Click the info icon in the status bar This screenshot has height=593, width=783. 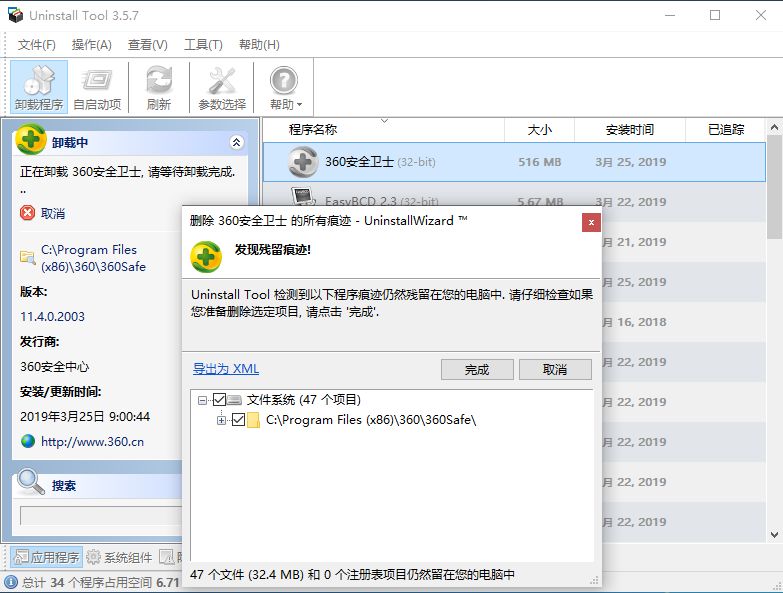click(11, 582)
